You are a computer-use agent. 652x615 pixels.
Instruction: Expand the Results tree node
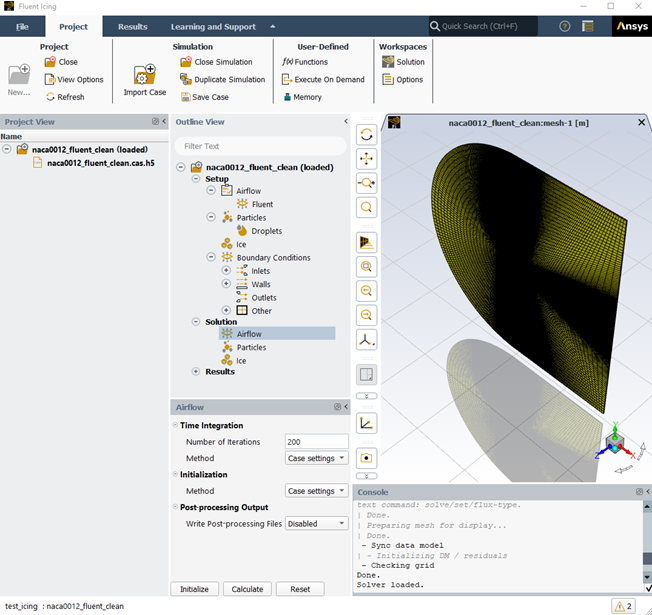[195, 371]
